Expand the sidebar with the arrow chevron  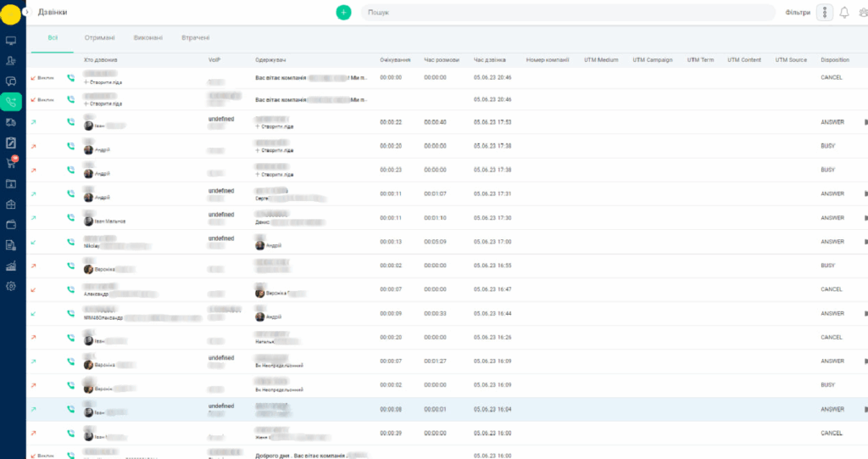[x=26, y=13]
